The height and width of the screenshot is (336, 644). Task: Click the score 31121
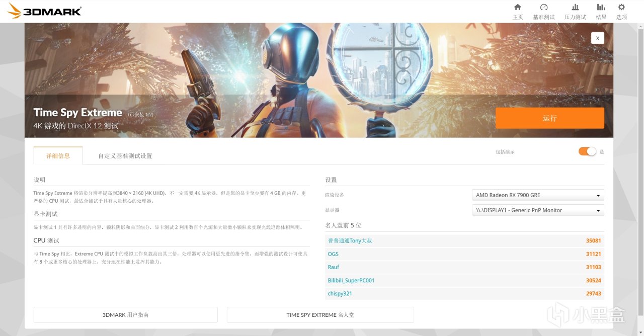point(593,254)
